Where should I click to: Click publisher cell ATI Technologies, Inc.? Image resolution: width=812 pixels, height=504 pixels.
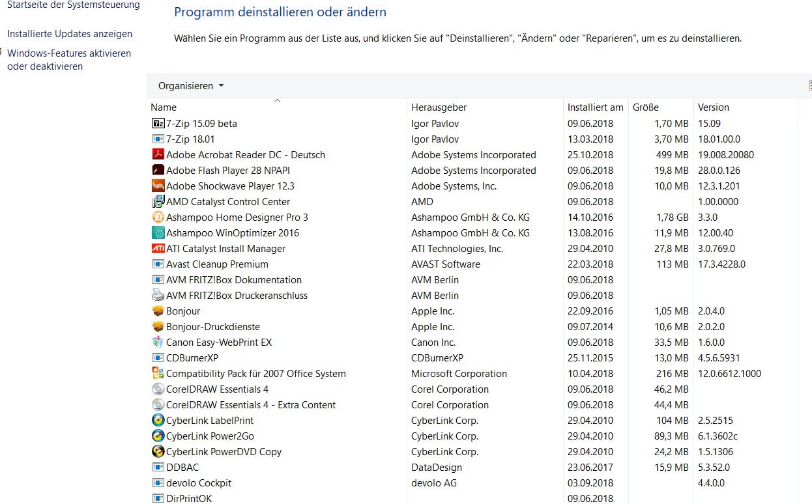[457, 248]
